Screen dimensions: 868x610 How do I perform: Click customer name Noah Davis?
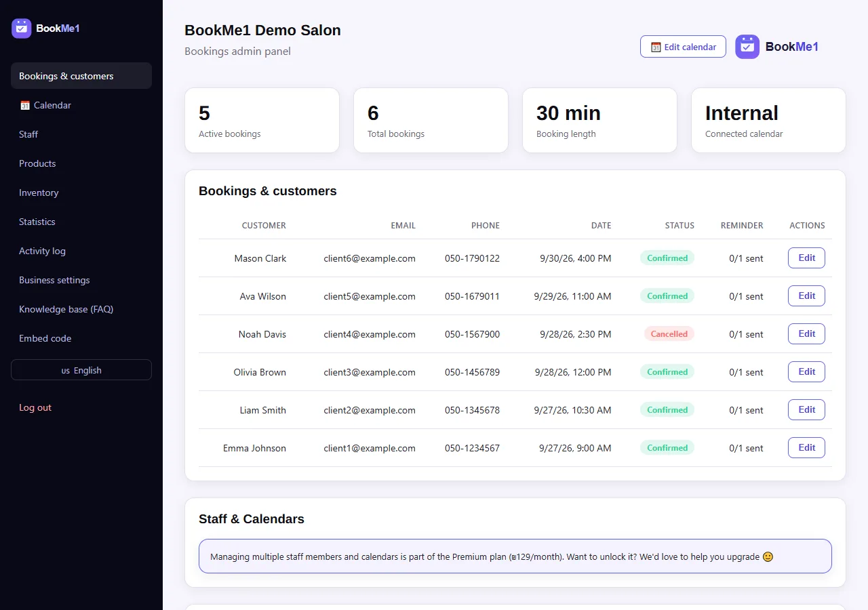[x=262, y=334]
